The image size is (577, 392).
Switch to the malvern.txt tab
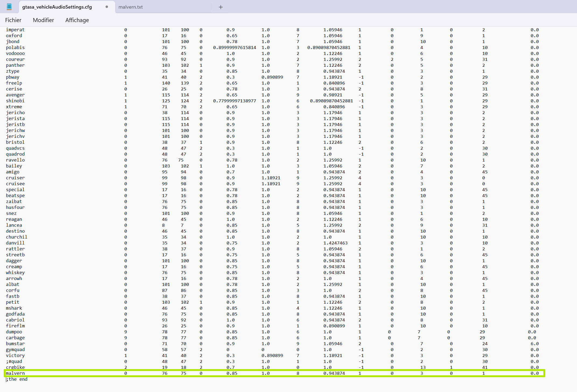tap(131, 7)
